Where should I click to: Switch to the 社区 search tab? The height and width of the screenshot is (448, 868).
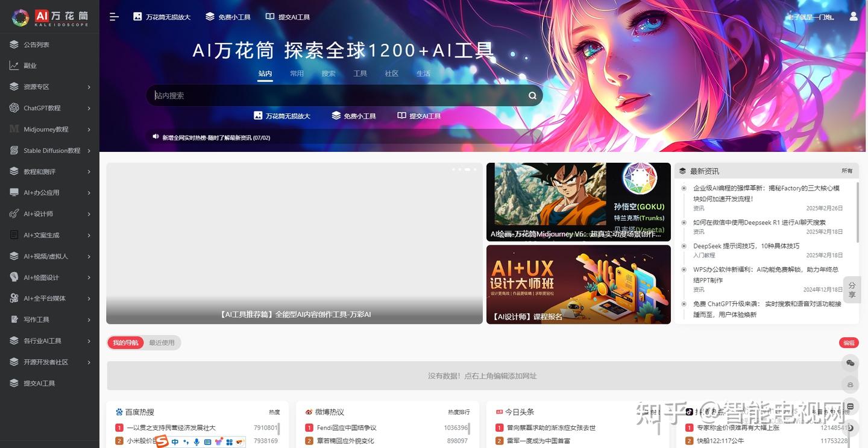tap(391, 73)
